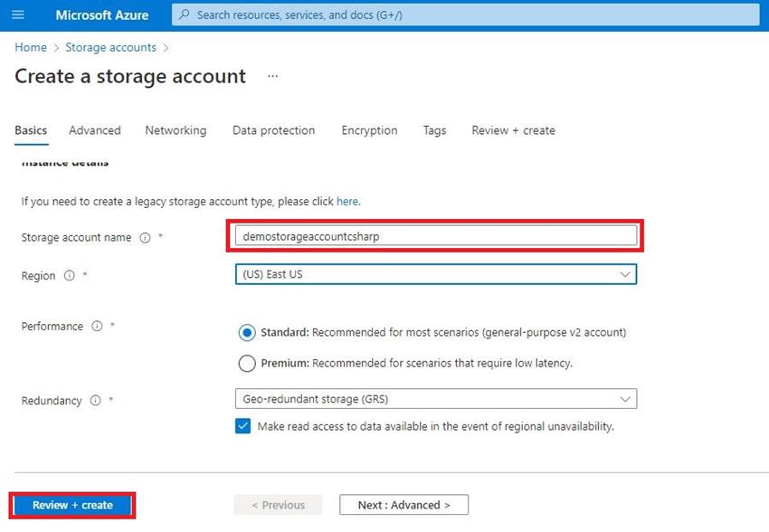Click the search magnifier in the top bar
The image size is (769, 532).
click(184, 14)
